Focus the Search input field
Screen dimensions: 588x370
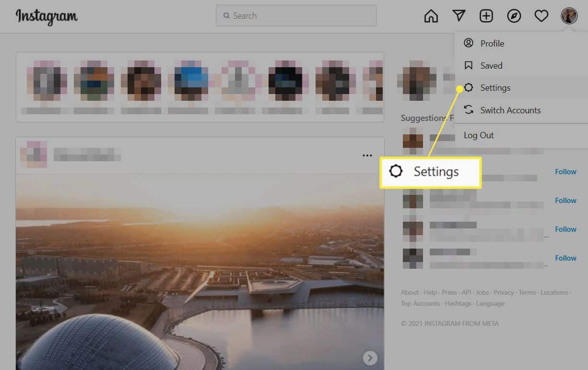pos(296,16)
